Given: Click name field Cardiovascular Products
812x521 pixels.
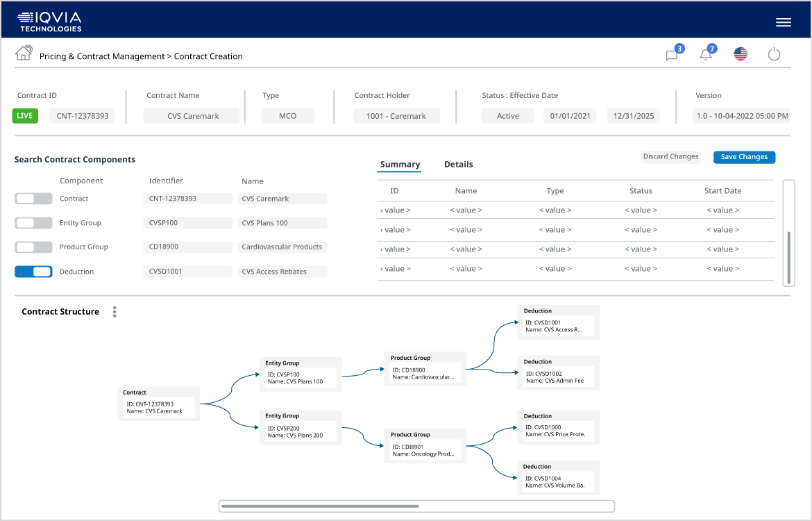Looking at the screenshot, I should (282, 247).
